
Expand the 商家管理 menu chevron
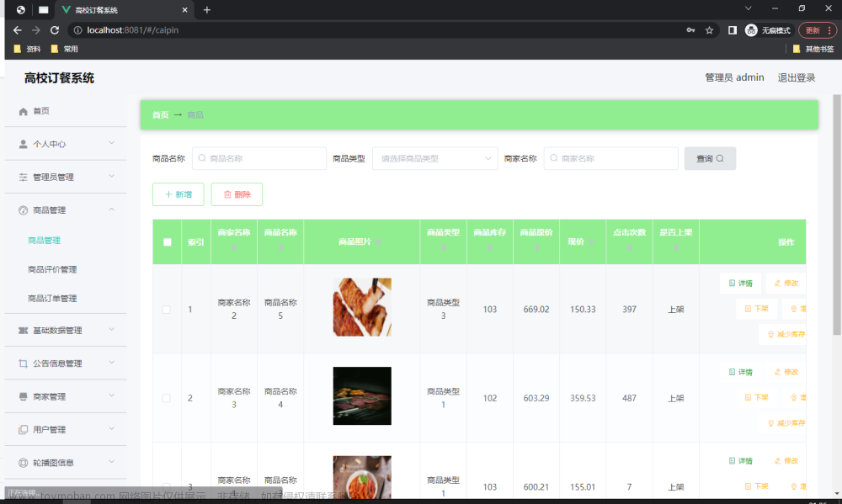tap(112, 395)
